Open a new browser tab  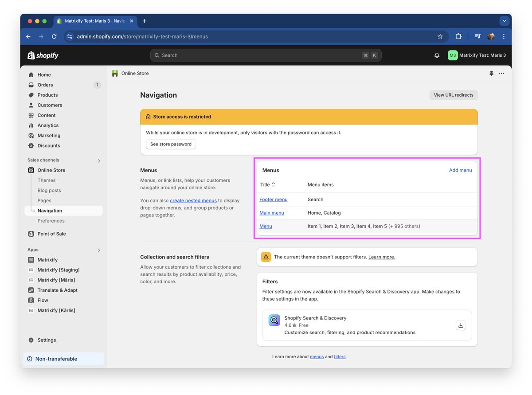[x=145, y=21]
